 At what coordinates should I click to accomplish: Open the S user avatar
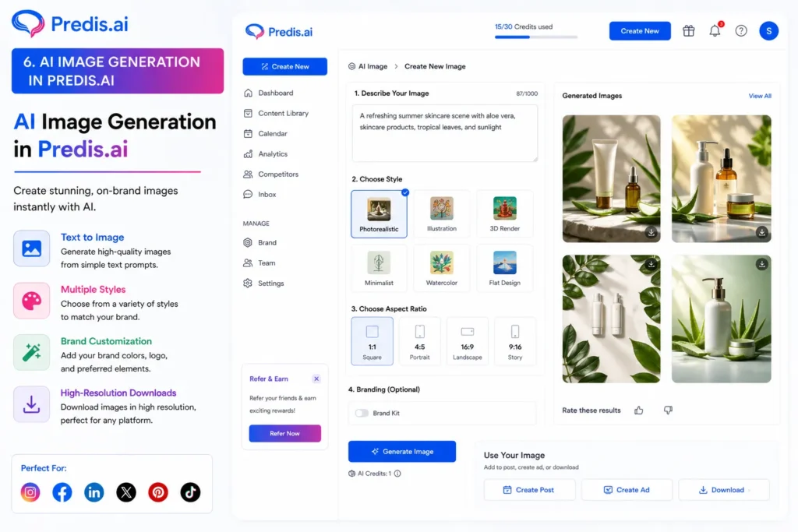coord(768,31)
